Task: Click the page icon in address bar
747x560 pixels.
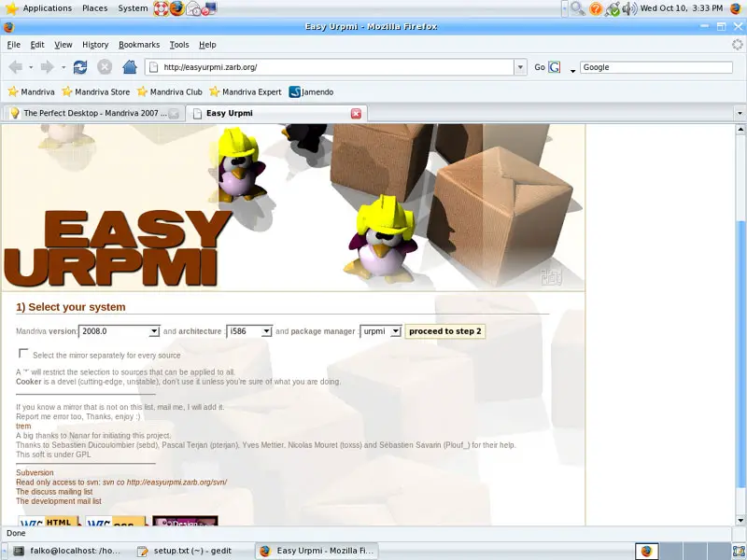Action: (x=153, y=67)
